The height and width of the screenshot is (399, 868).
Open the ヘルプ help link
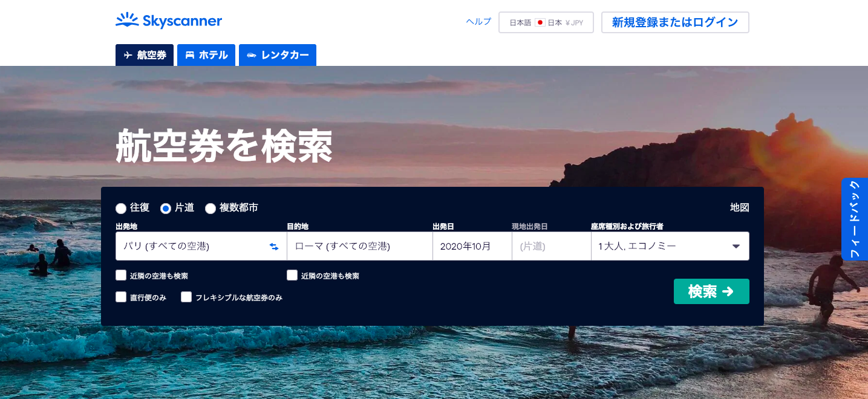(478, 22)
